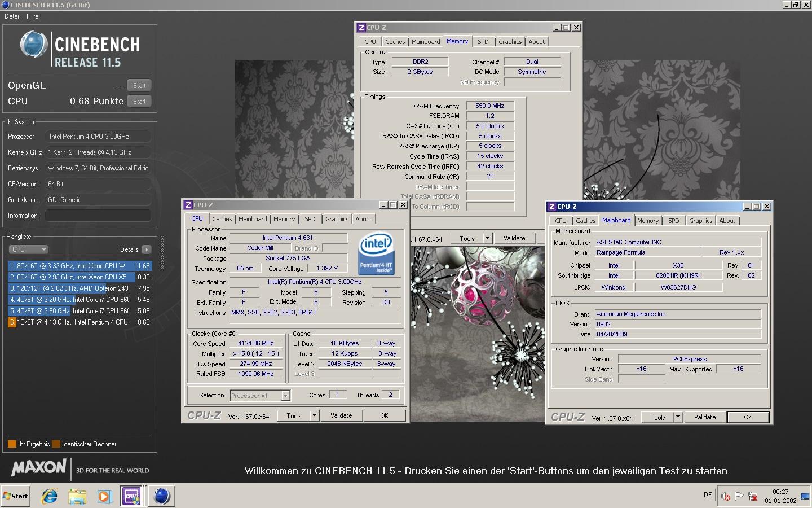Viewport: 812px width, 508px height.
Task: Switch to the CPU-Z taskbar icon
Action: pos(132,496)
